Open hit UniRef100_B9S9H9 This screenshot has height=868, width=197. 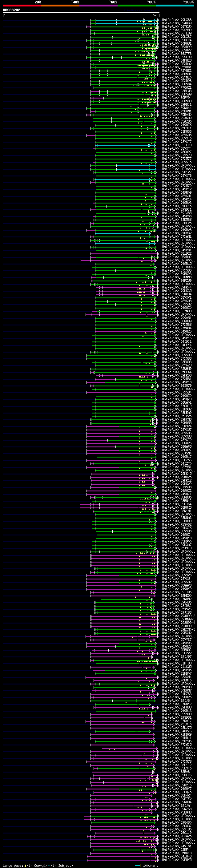click(x=177, y=30)
